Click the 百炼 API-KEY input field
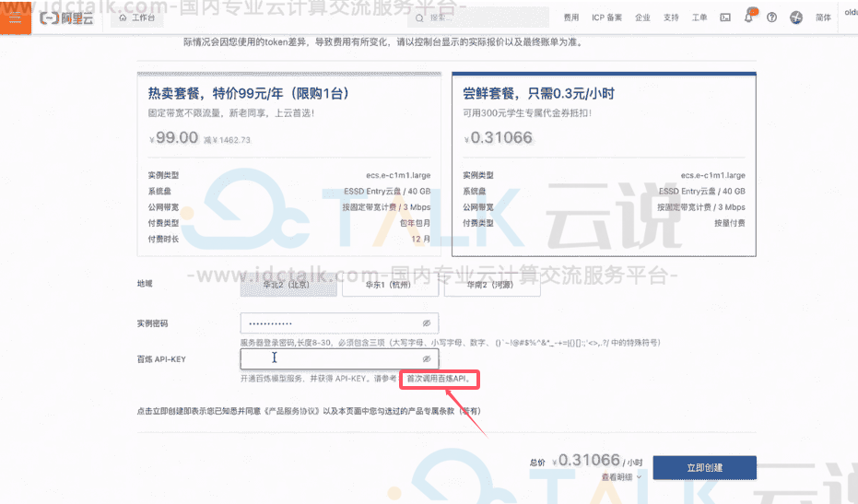 (339, 359)
